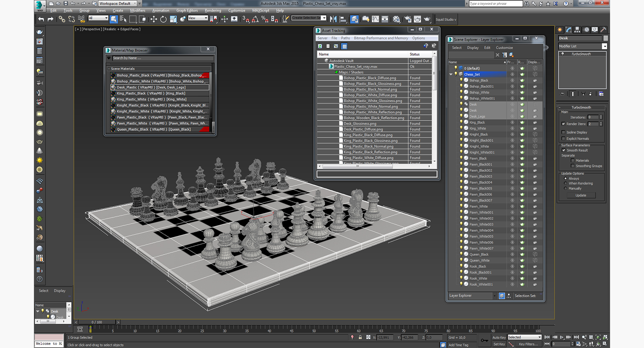The height and width of the screenshot is (348, 644).
Task: Toggle the Percent Snap tool
Action: click(x=265, y=19)
